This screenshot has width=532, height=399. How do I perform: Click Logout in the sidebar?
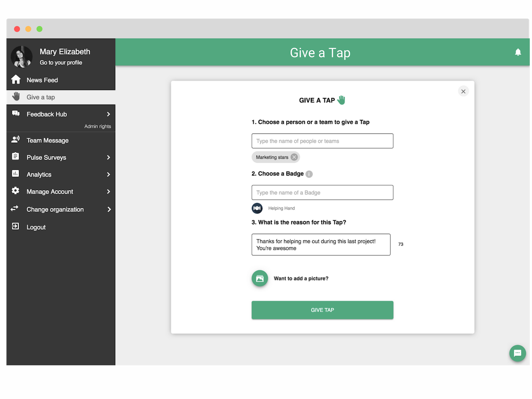(61, 227)
